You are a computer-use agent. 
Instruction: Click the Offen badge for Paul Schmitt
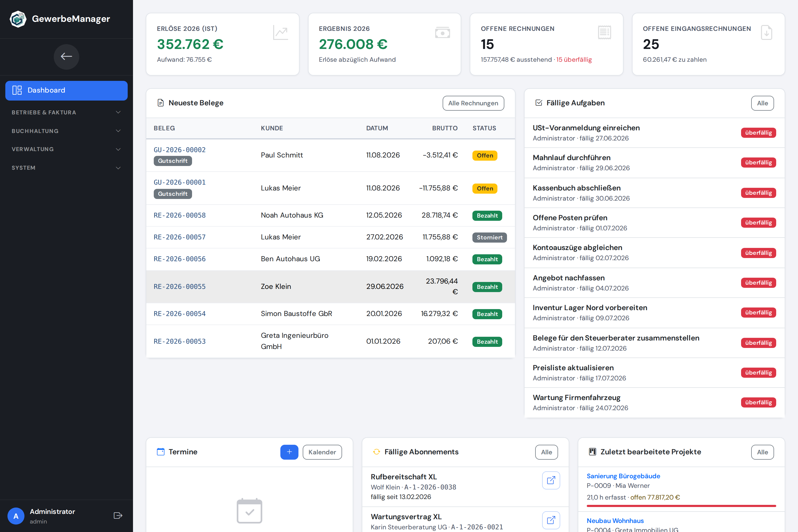point(485,155)
